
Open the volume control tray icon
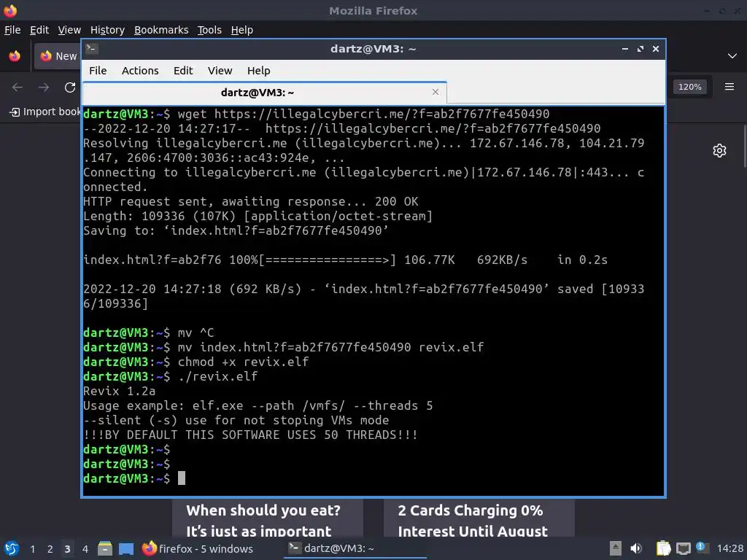(636, 548)
